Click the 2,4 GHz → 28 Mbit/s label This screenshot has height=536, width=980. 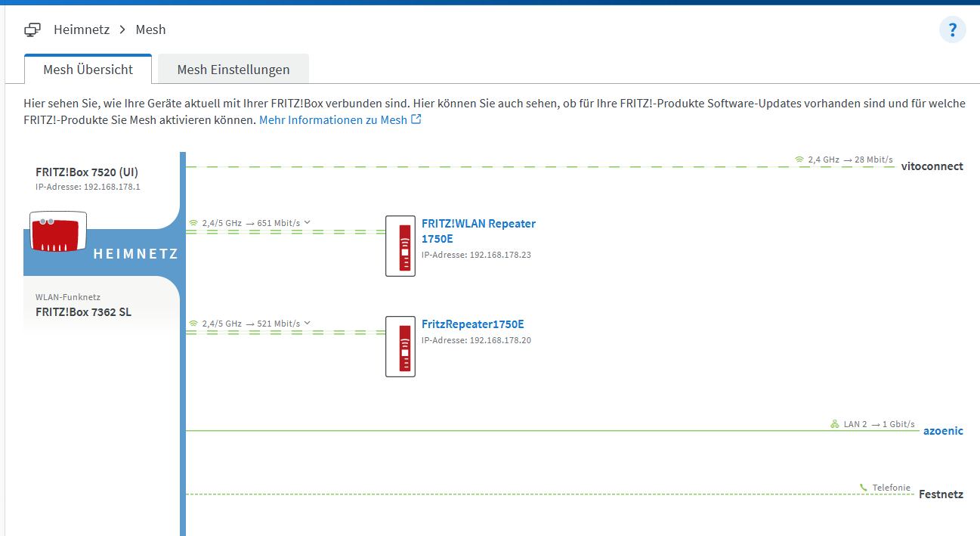(850, 160)
